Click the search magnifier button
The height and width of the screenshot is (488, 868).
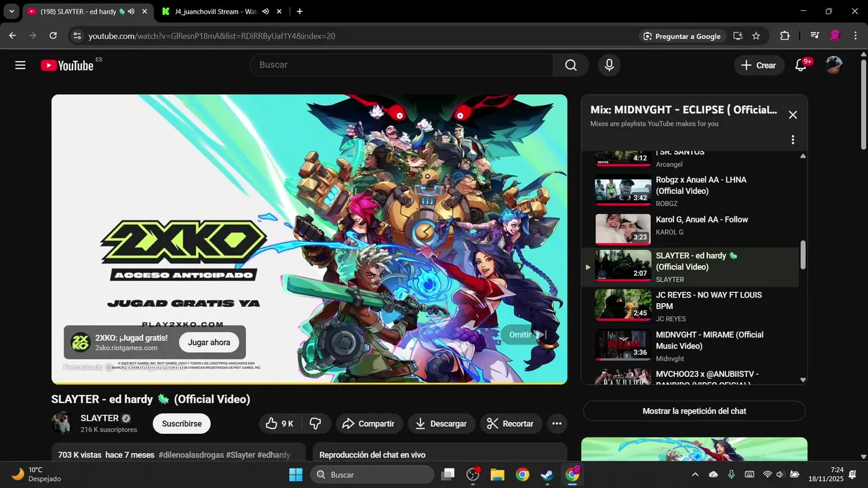pos(571,65)
